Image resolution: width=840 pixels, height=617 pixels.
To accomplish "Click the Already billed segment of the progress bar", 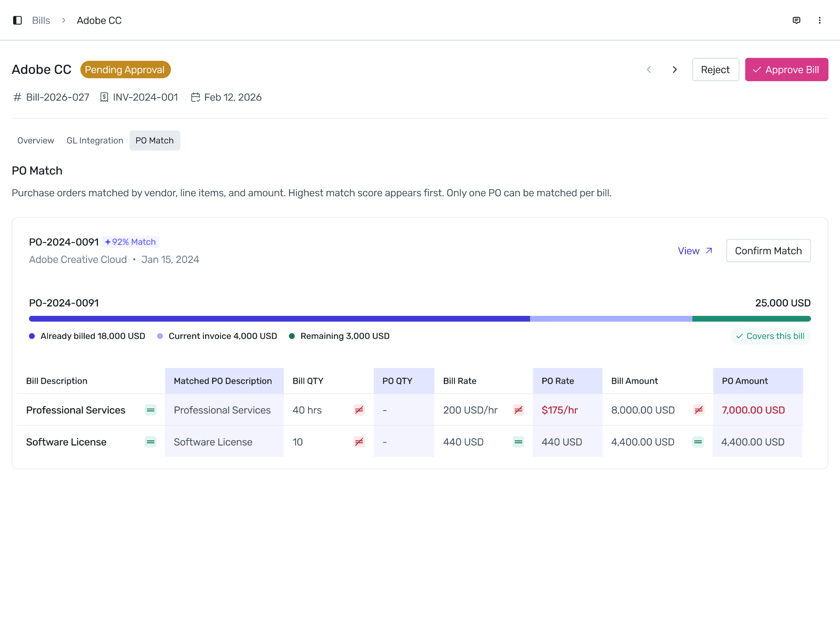I will [279, 319].
